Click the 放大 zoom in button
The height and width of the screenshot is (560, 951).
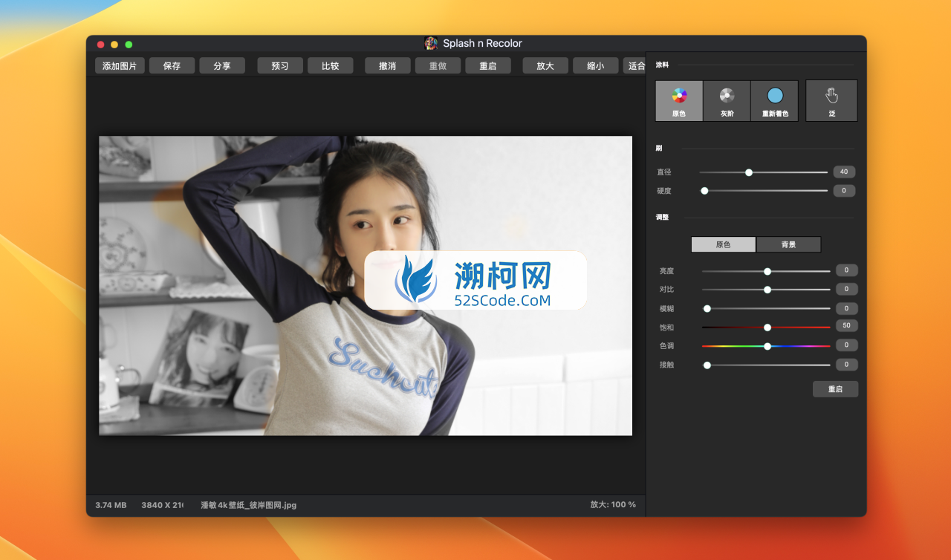[545, 65]
